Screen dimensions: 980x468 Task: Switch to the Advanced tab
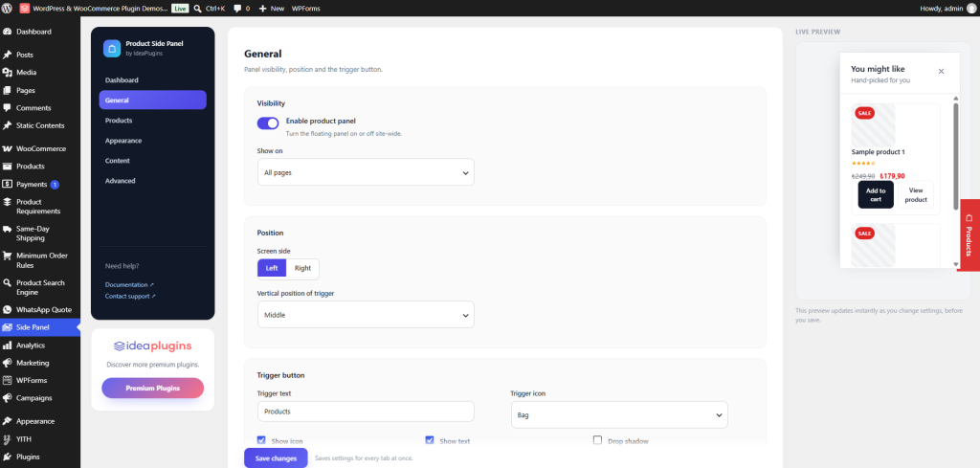click(152, 181)
